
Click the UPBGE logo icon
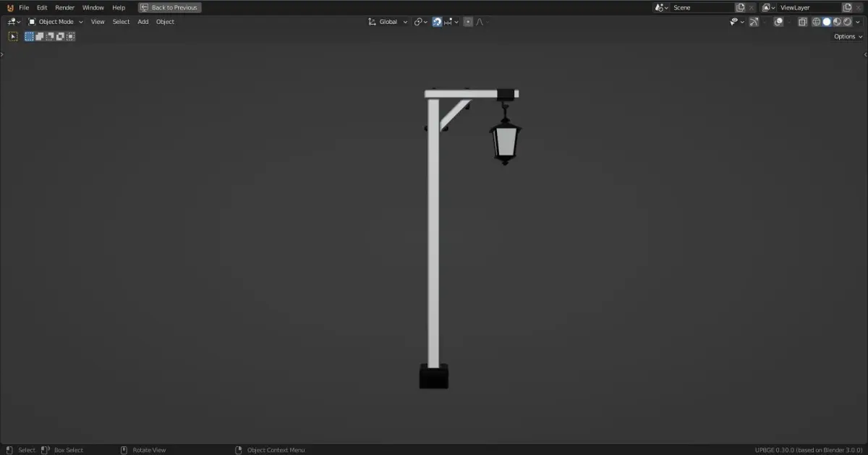9,7
